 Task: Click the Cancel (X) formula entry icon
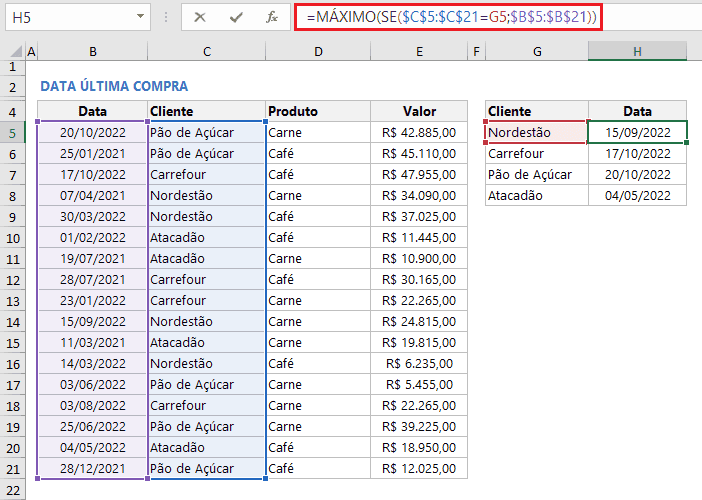(200, 17)
